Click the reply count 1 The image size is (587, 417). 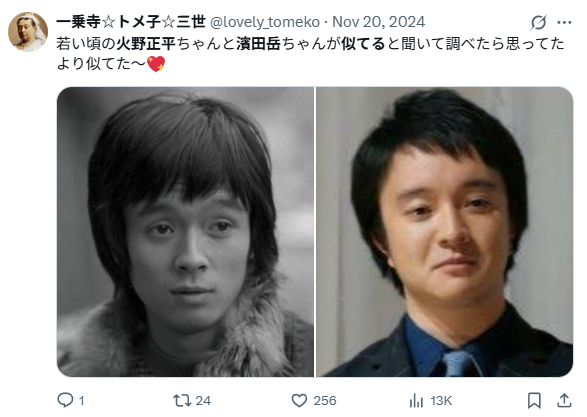[x=81, y=401]
